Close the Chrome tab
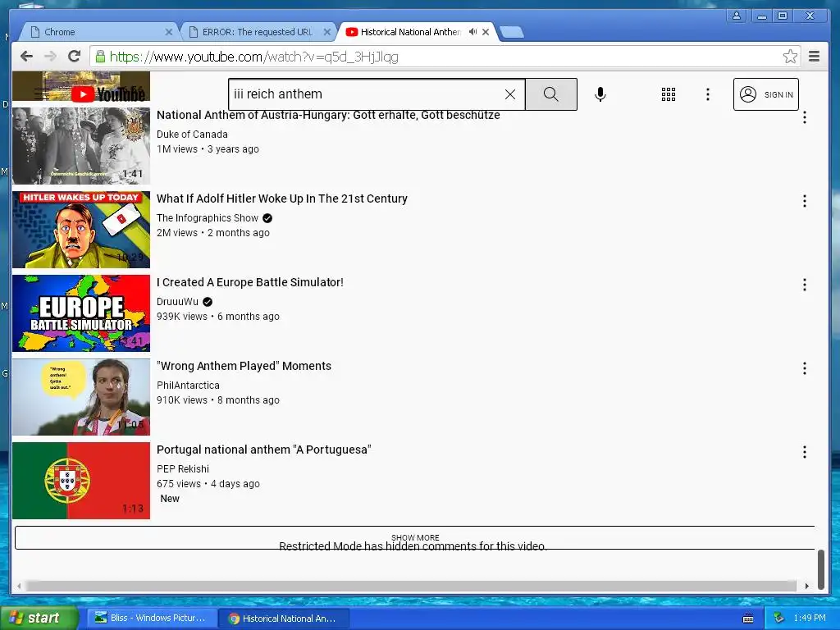The height and width of the screenshot is (630, 840). [168, 32]
